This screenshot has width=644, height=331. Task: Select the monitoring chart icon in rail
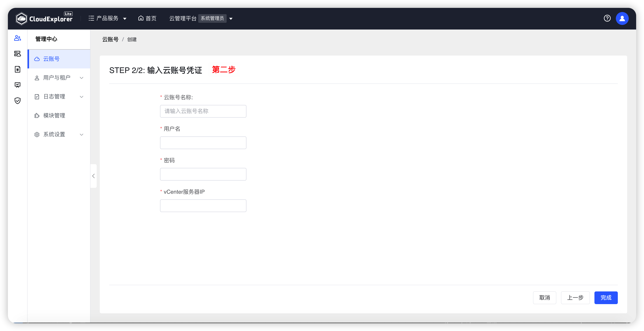click(17, 85)
